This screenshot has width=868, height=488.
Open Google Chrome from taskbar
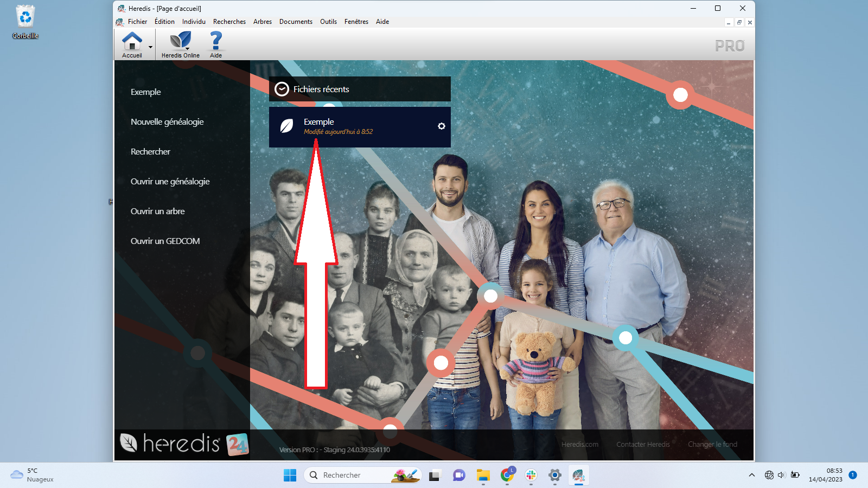tap(507, 476)
